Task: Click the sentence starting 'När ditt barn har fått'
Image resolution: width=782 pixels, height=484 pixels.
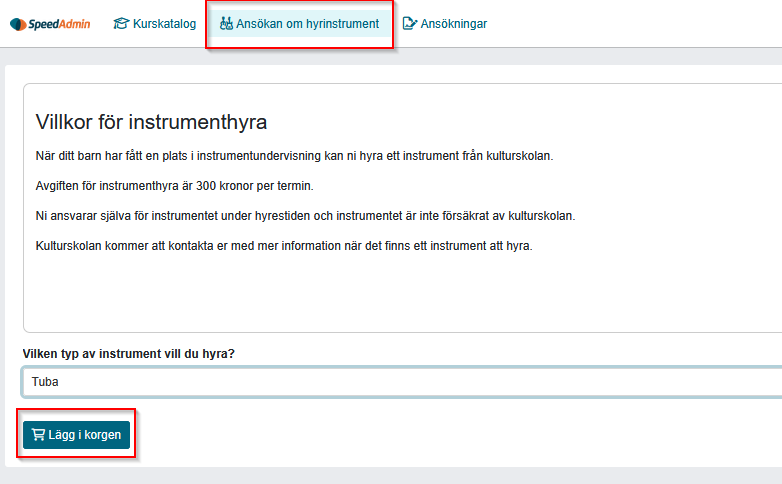Action: point(294,156)
